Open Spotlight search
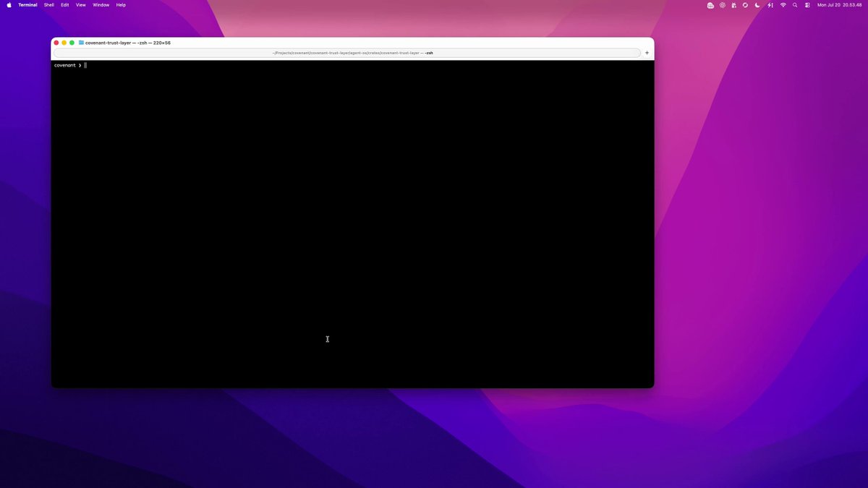 tap(795, 5)
